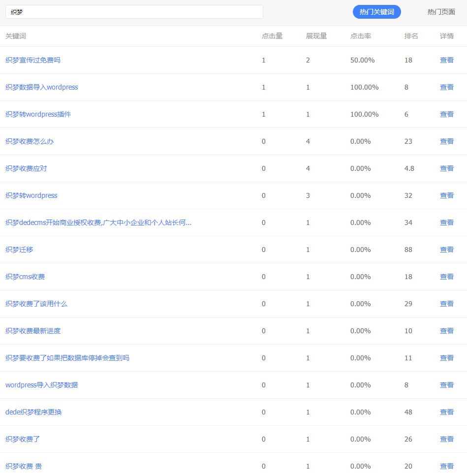This screenshot has width=467, height=476.
Task: Click 查看 for dede织梦程序更换 row
Action: tap(447, 412)
